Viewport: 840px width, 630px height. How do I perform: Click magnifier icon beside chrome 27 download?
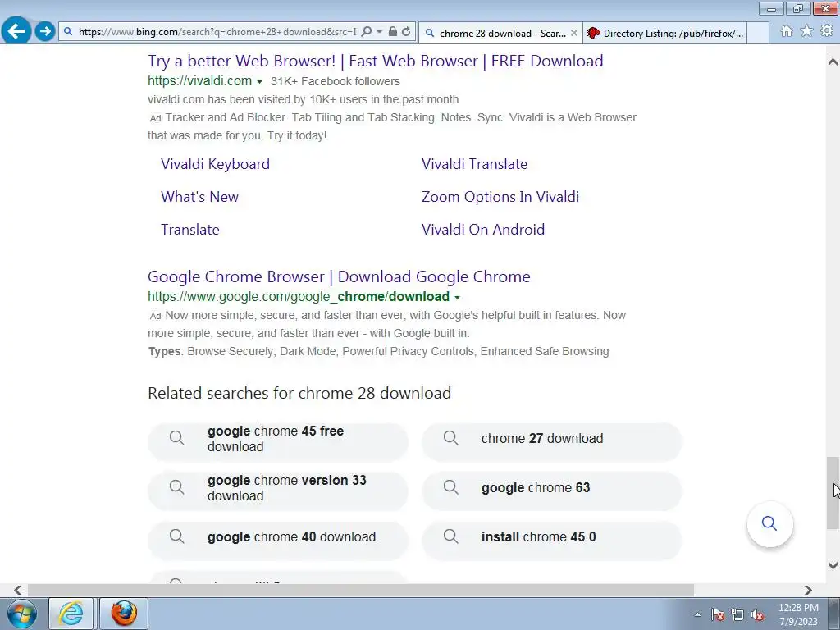[x=450, y=438]
